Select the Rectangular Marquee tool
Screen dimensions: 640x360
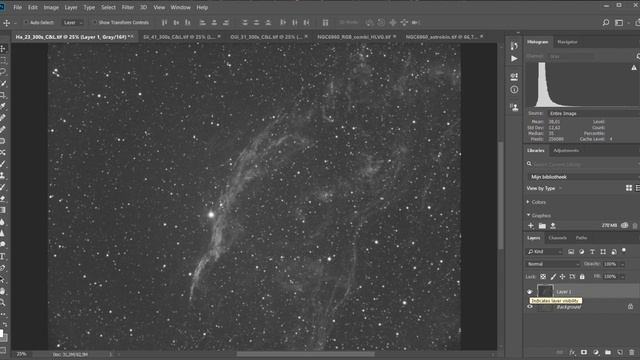pos(3,60)
